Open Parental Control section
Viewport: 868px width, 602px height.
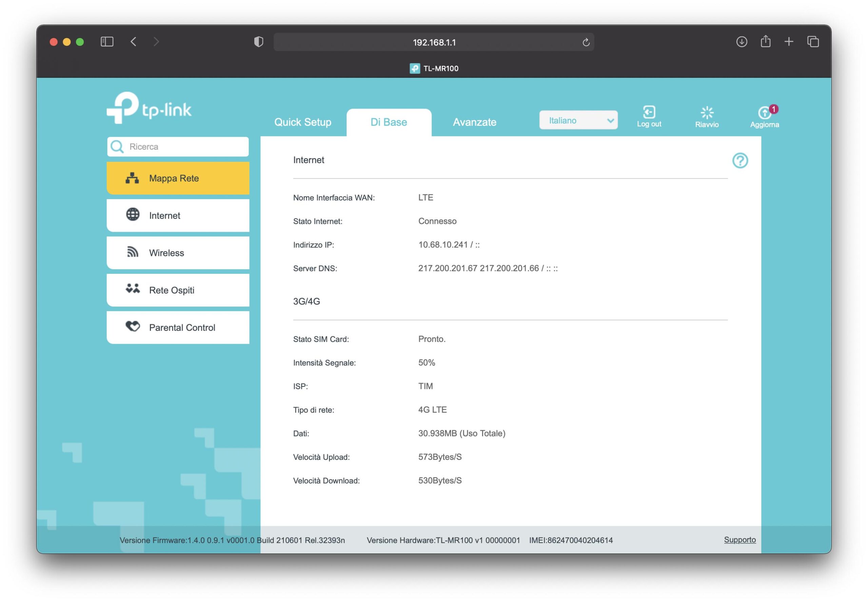coord(178,327)
